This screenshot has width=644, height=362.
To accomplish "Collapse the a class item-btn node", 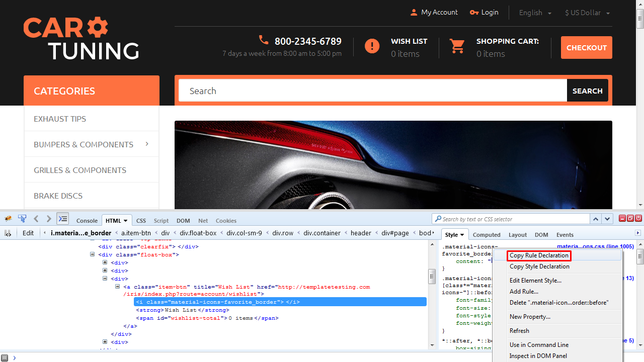I will tap(118, 287).
